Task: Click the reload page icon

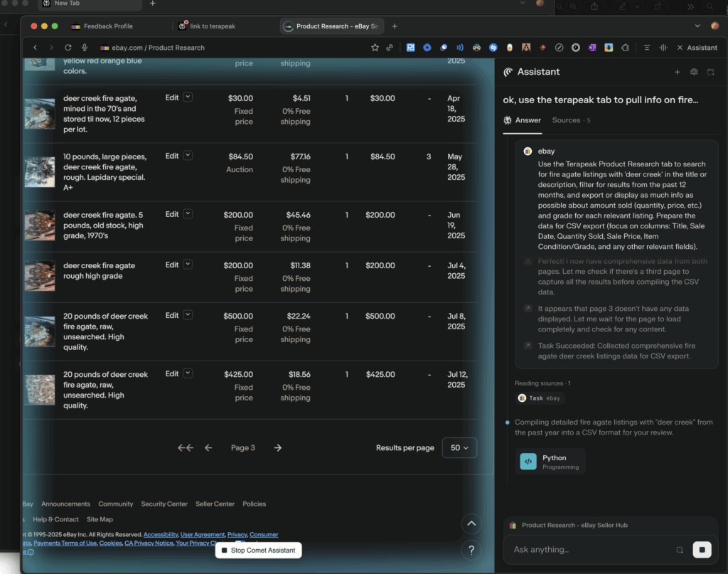Action: [x=68, y=48]
